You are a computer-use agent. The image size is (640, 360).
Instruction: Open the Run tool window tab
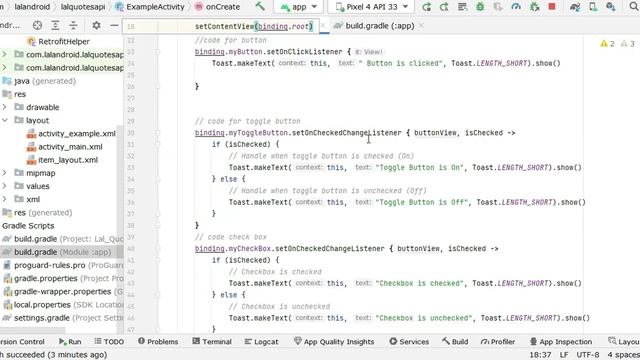70,342
